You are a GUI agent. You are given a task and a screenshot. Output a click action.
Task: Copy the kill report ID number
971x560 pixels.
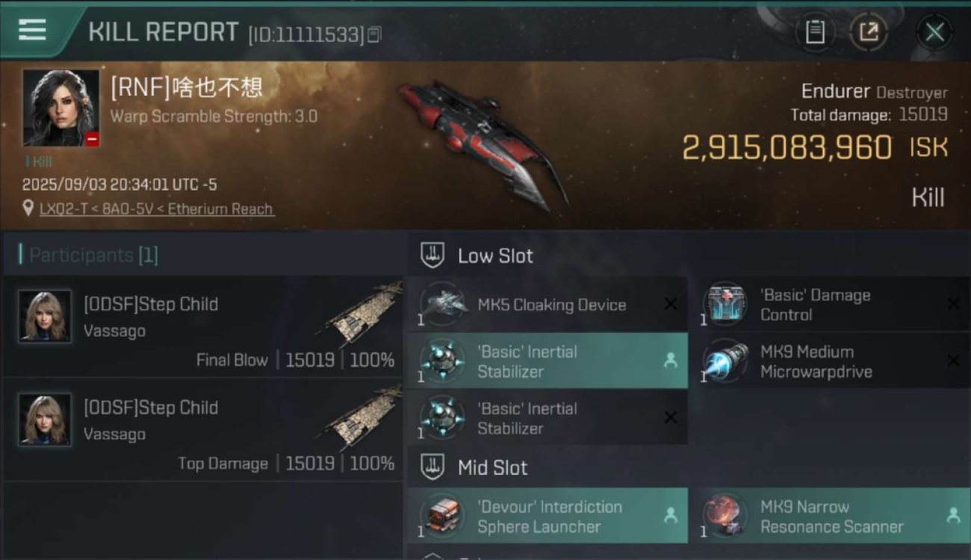pyautogui.click(x=374, y=34)
